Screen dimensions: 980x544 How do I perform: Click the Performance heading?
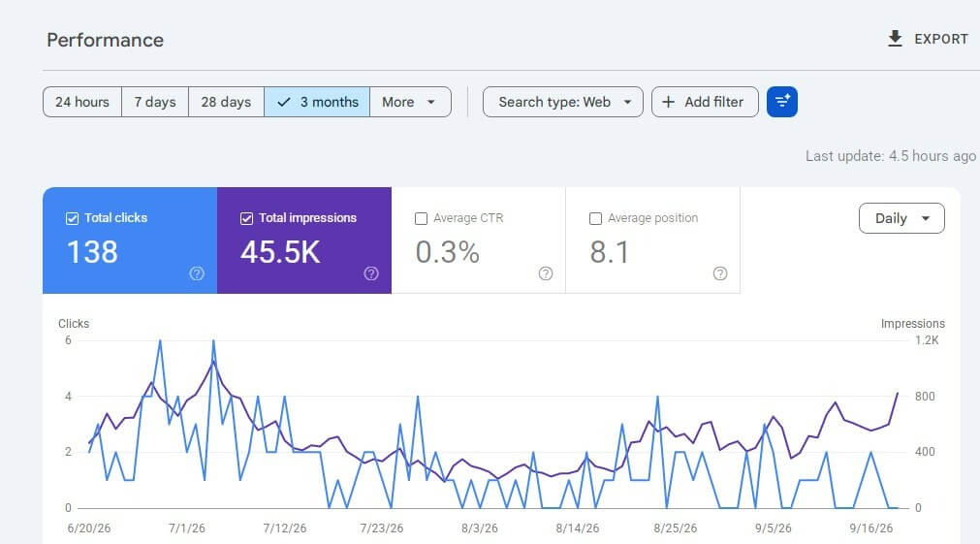point(105,40)
